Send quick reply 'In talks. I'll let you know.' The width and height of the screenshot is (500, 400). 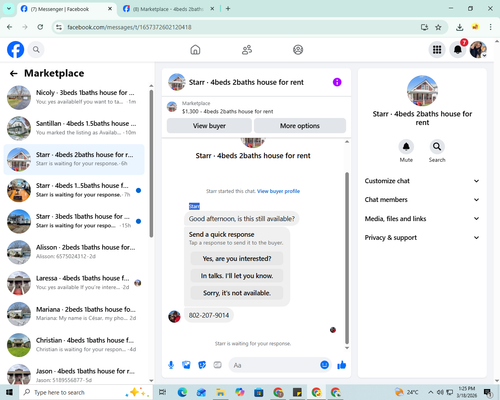[237, 276]
